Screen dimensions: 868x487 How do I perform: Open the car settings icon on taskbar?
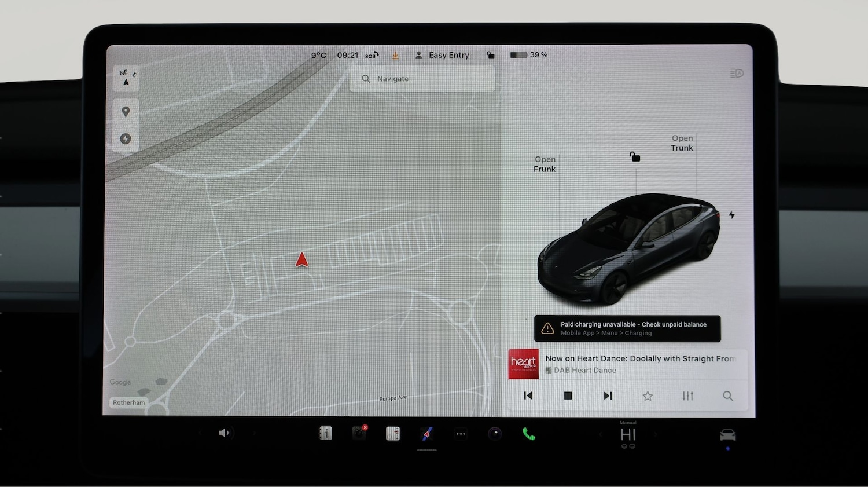(727, 433)
